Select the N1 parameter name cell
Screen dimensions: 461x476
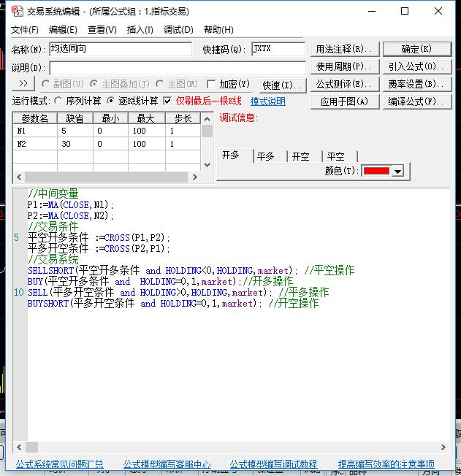click(x=35, y=131)
